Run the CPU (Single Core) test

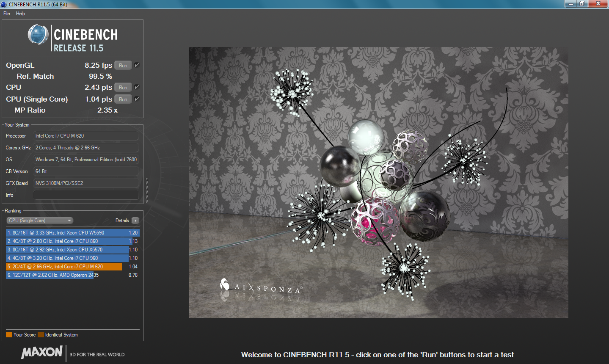[123, 99]
